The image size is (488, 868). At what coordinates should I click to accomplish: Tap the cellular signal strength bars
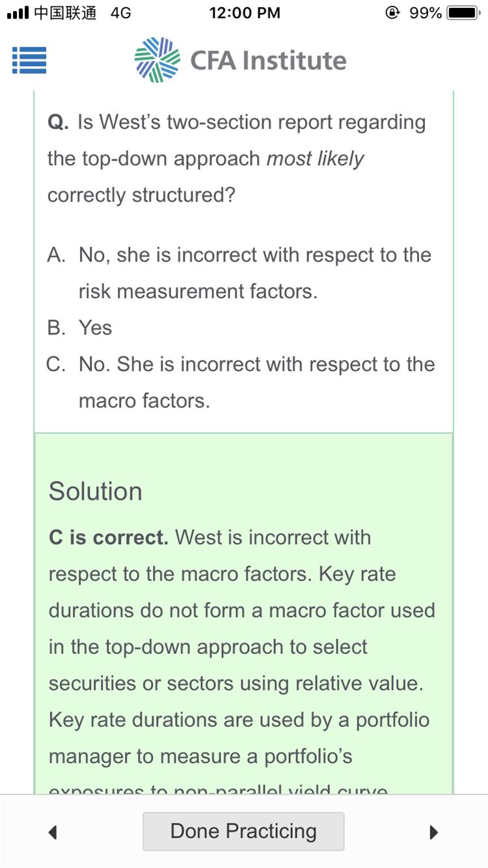point(18,13)
